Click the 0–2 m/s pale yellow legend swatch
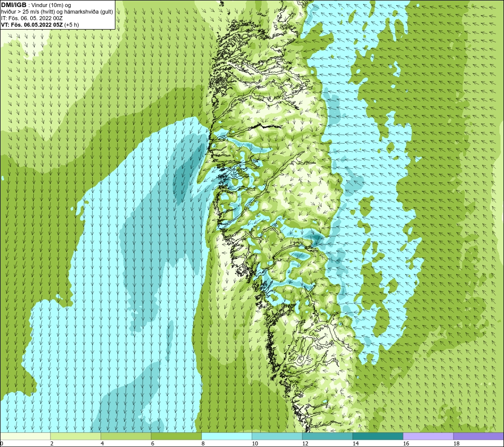 click(25, 436)
